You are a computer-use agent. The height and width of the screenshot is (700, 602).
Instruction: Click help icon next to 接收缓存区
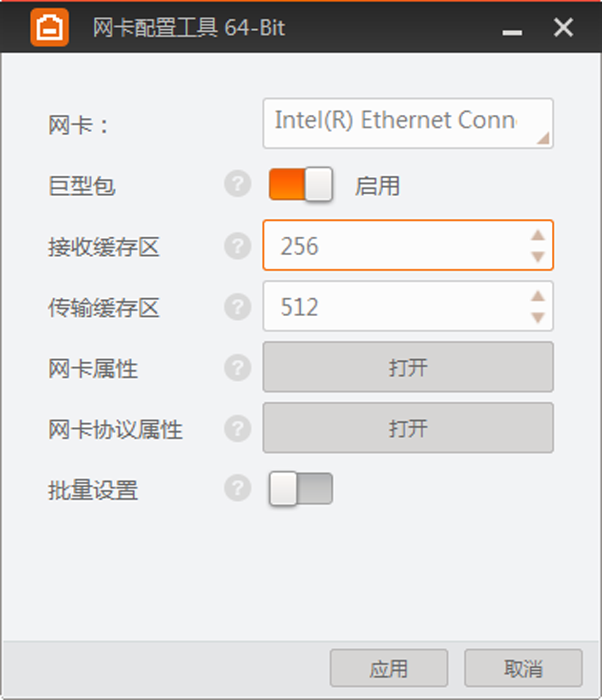point(237,245)
